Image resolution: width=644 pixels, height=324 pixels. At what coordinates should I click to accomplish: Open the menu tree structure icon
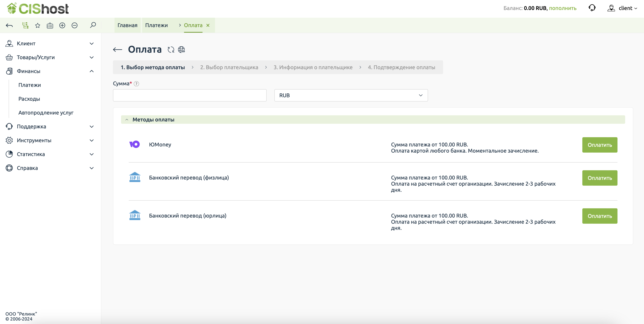tap(25, 25)
